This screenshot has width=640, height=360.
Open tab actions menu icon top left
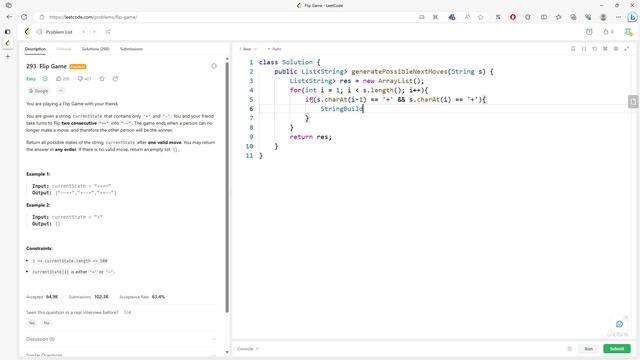click(9, 5)
